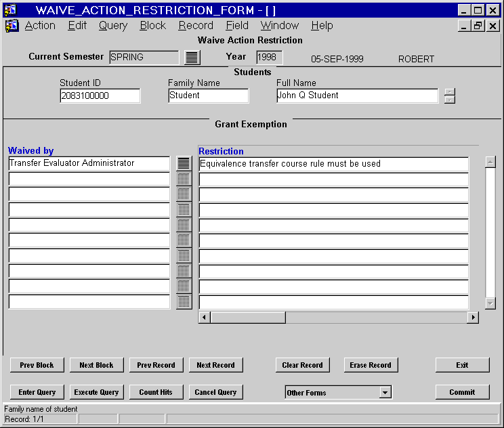504x428 pixels.
Task: Click Enter Query button
Action: pyautogui.click(x=37, y=392)
